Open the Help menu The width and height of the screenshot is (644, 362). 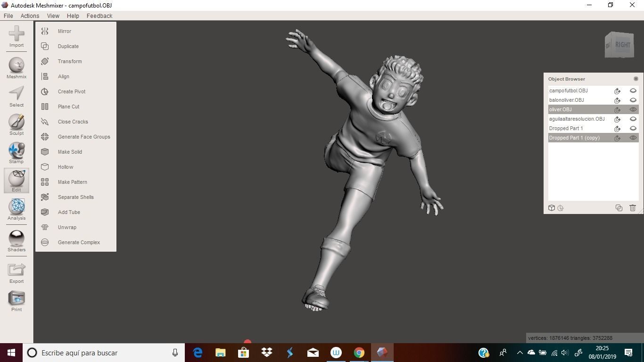(73, 16)
